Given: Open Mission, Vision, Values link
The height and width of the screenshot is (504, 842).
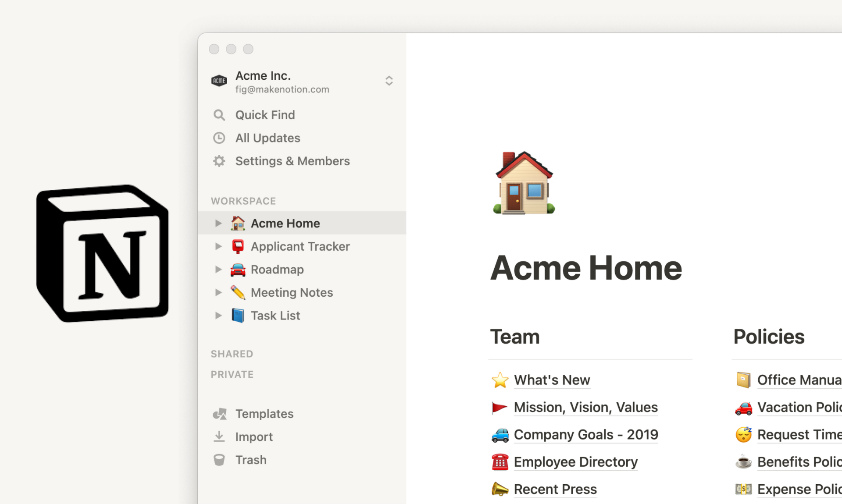Looking at the screenshot, I should tap(586, 408).
